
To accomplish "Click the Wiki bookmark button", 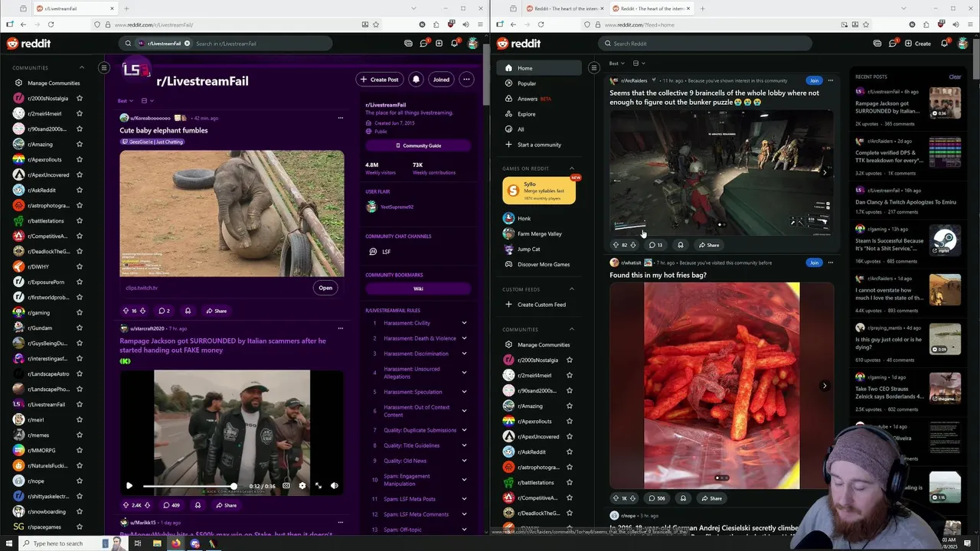I will pos(418,289).
